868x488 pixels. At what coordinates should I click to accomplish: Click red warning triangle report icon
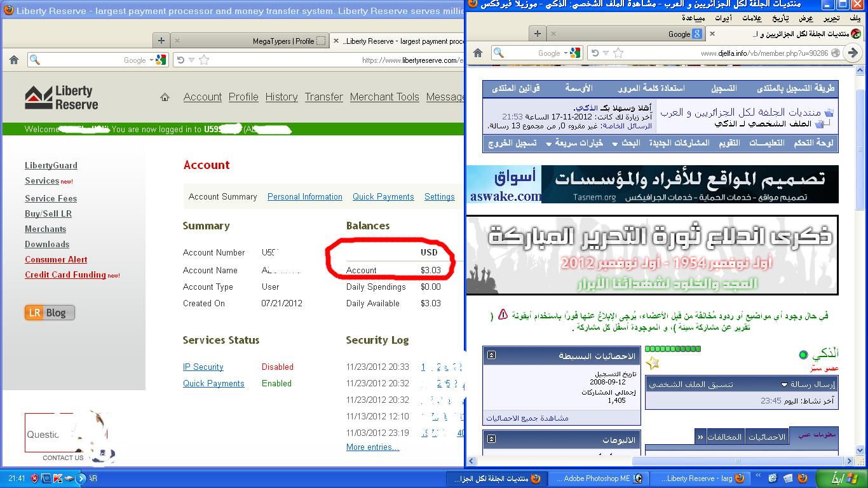click(x=503, y=315)
